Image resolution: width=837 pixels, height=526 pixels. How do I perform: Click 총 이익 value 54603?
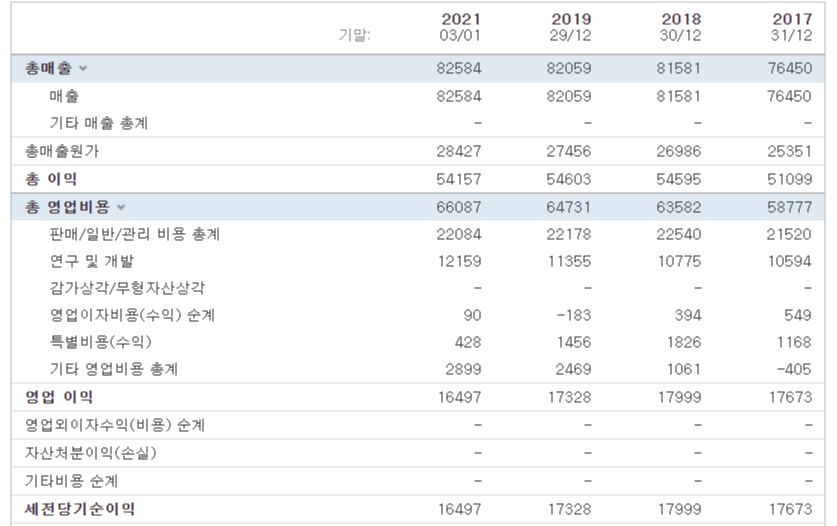(569, 179)
